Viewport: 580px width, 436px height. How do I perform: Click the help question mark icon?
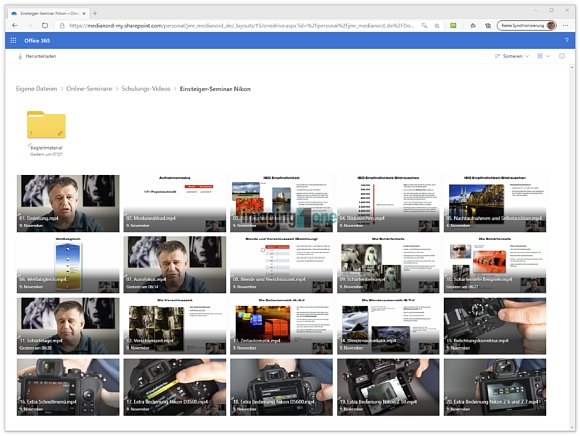coord(566,41)
